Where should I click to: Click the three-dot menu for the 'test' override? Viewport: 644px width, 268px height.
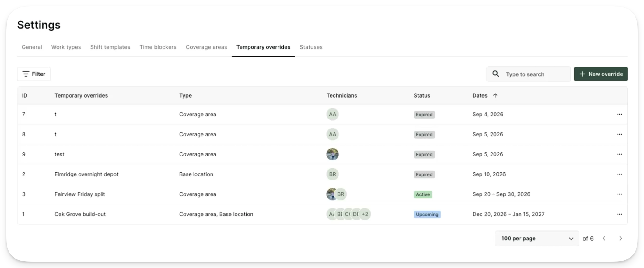619,154
